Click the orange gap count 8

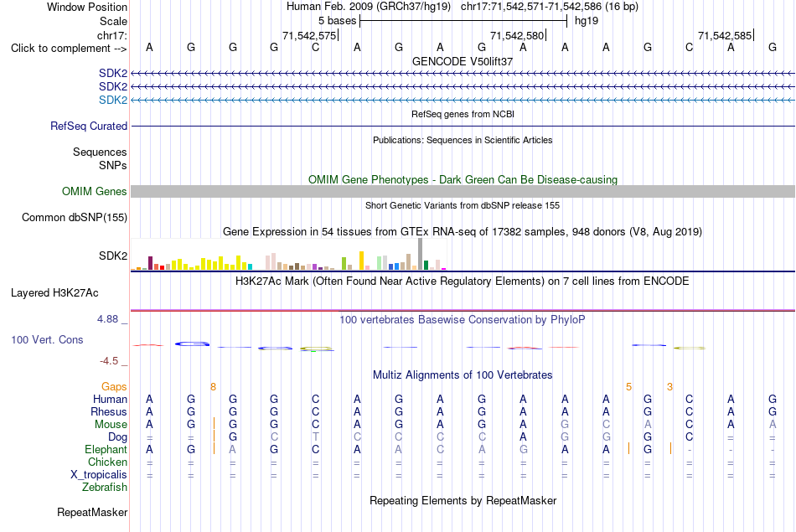[213, 387]
